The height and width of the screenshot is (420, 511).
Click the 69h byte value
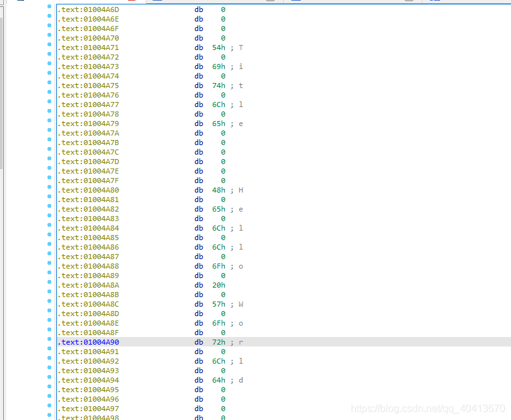(x=218, y=67)
